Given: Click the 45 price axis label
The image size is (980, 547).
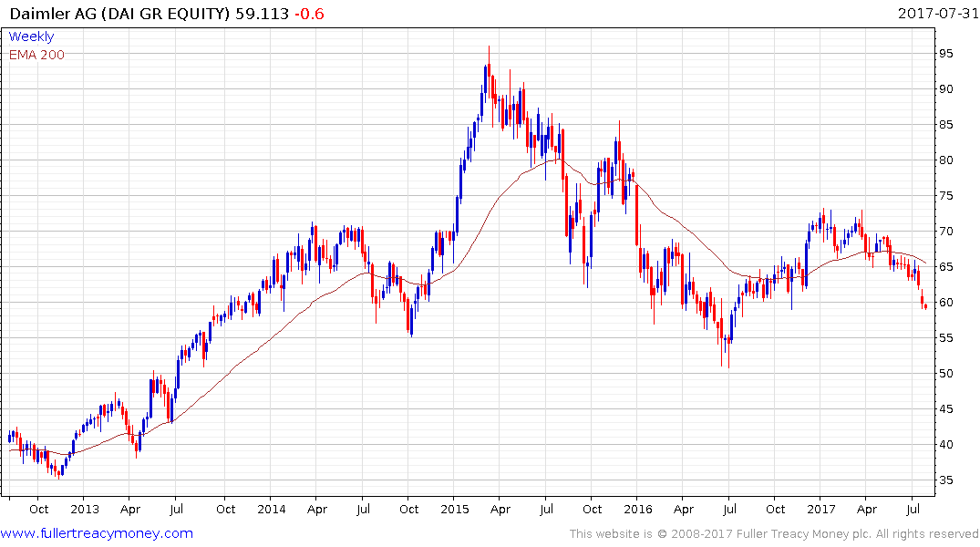Looking at the screenshot, I should pos(945,409).
